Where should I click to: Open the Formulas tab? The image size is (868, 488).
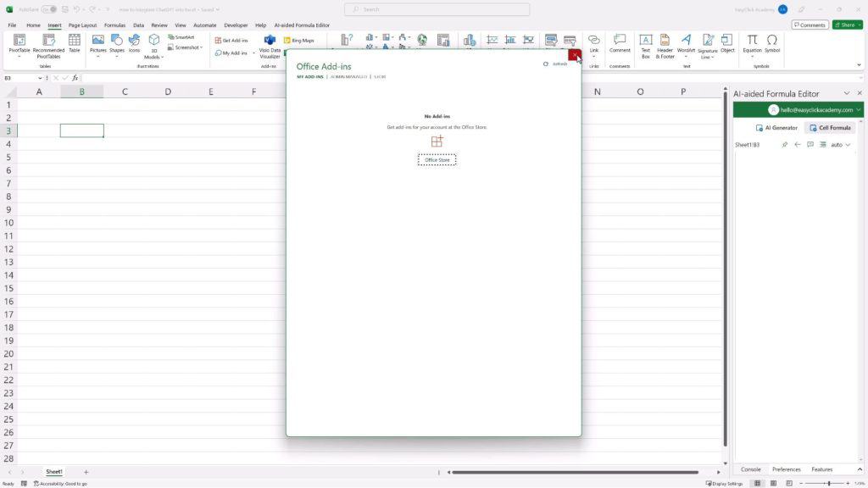tap(114, 25)
